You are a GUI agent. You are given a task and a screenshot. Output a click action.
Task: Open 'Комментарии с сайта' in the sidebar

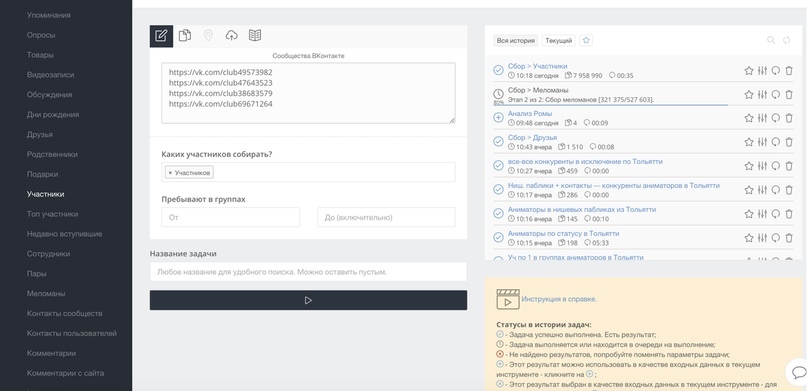coord(65,374)
